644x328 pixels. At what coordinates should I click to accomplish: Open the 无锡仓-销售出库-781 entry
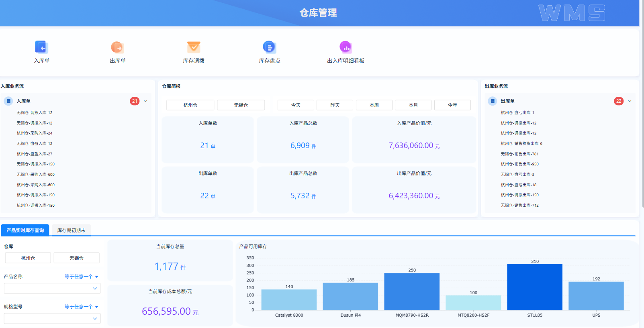tap(519, 154)
